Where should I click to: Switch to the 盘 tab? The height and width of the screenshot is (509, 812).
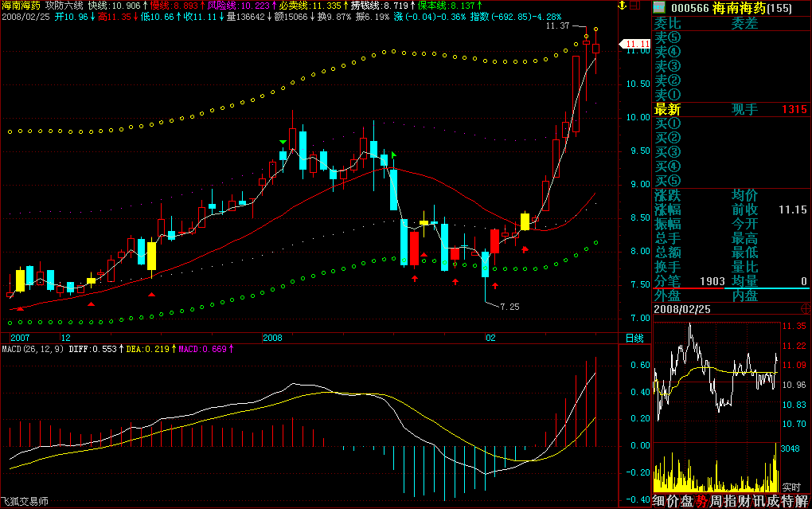[x=687, y=501]
